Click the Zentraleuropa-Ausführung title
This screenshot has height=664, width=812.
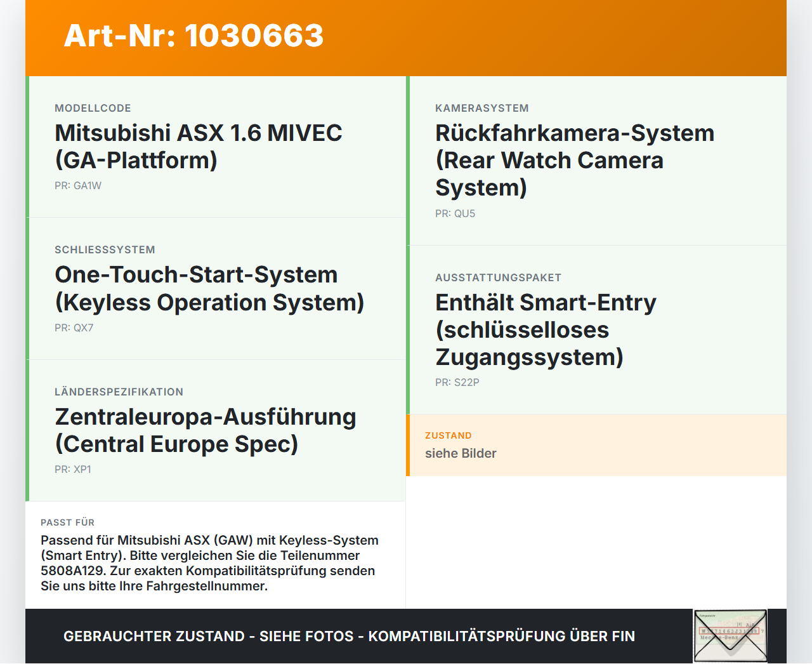(x=206, y=430)
